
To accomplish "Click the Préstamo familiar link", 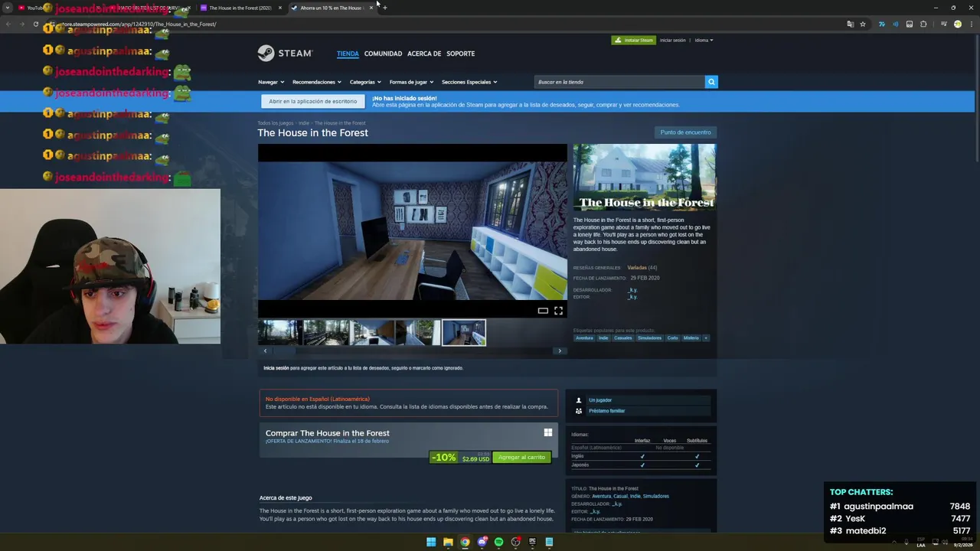I will [606, 411].
